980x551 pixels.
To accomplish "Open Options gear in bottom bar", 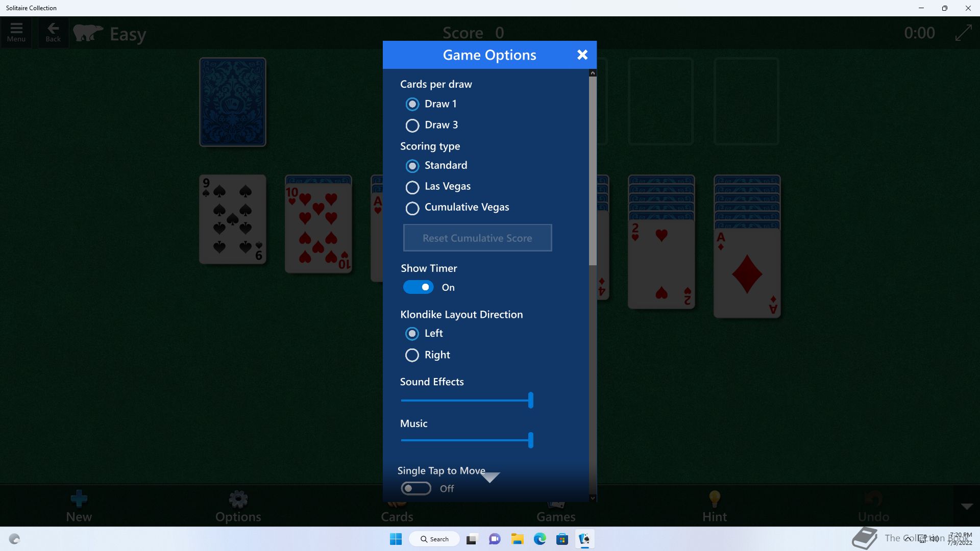I will 238,506.
